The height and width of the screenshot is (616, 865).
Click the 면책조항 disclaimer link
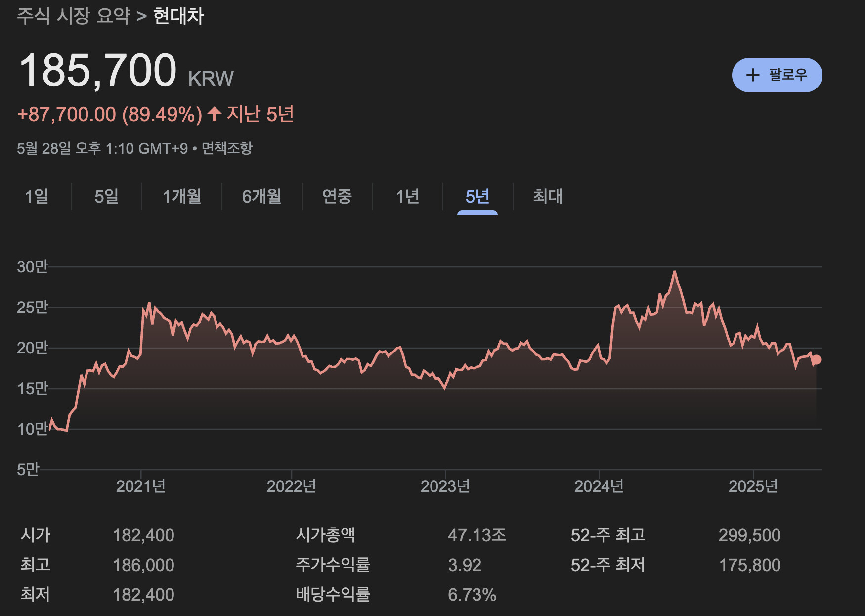227,148
